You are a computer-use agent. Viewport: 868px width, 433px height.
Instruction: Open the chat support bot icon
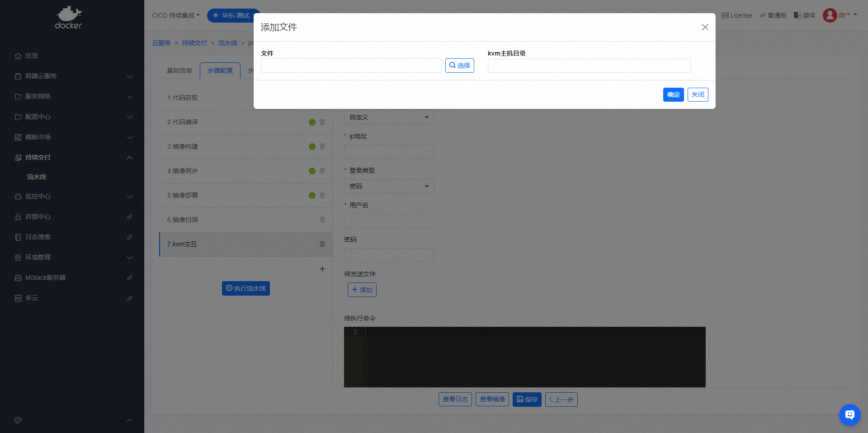pos(849,414)
